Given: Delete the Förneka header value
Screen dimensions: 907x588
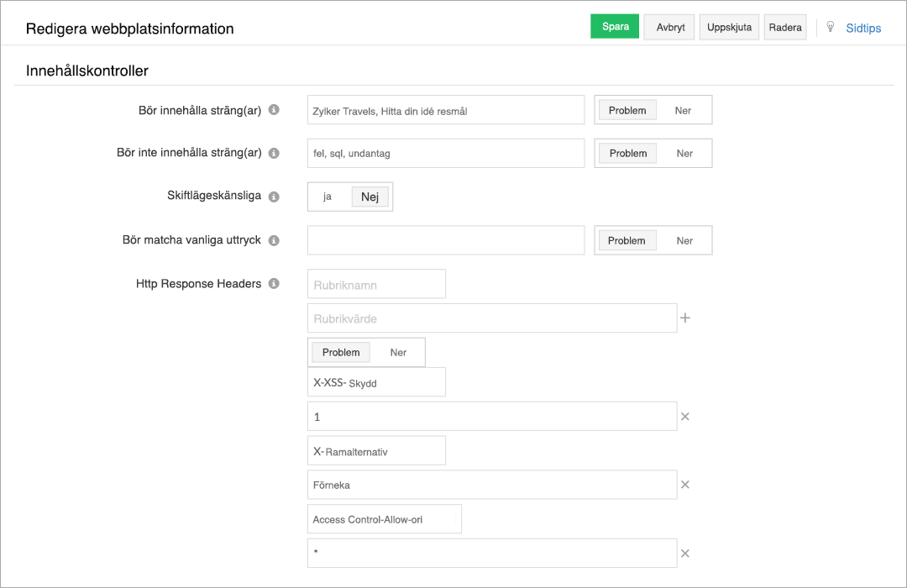Looking at the screenshot, I should point(685,485).
